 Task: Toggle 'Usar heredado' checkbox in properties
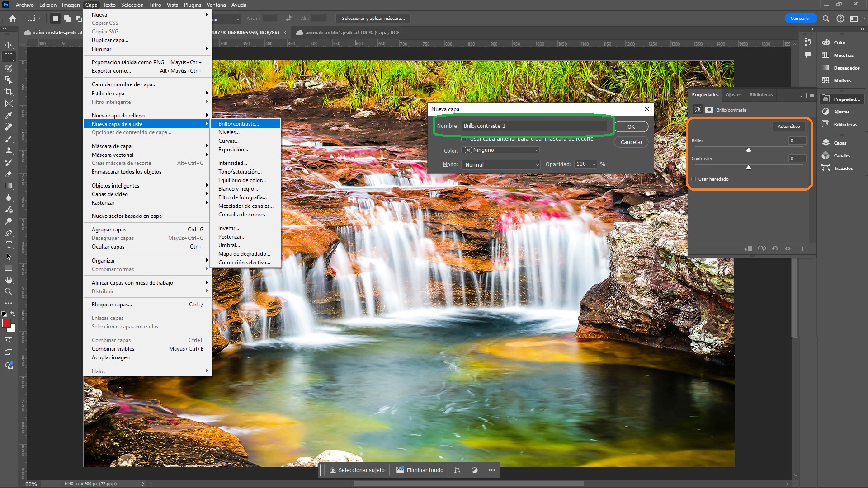(694, 179)
